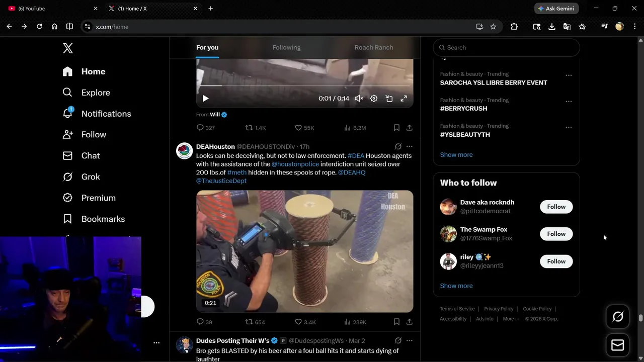The image size is (644, 362).
Task: Reply to the post with 327 comments
Action: pos(205,128)
